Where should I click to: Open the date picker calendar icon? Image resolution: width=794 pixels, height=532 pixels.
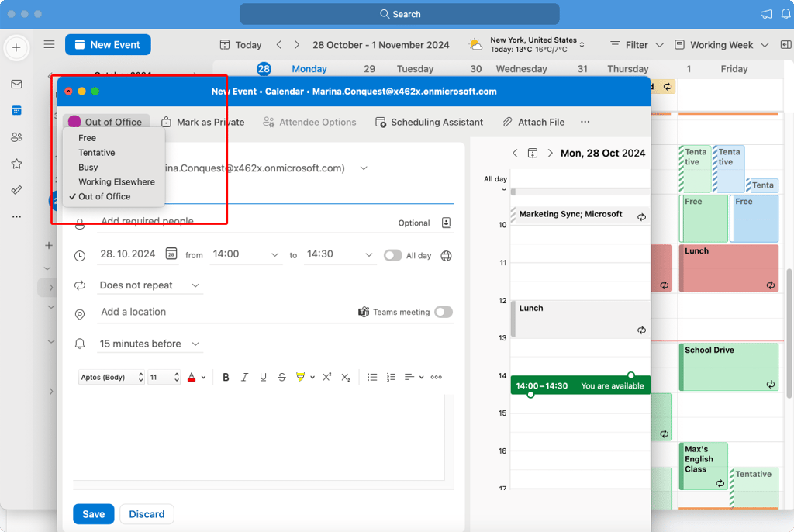pos(171,254)
